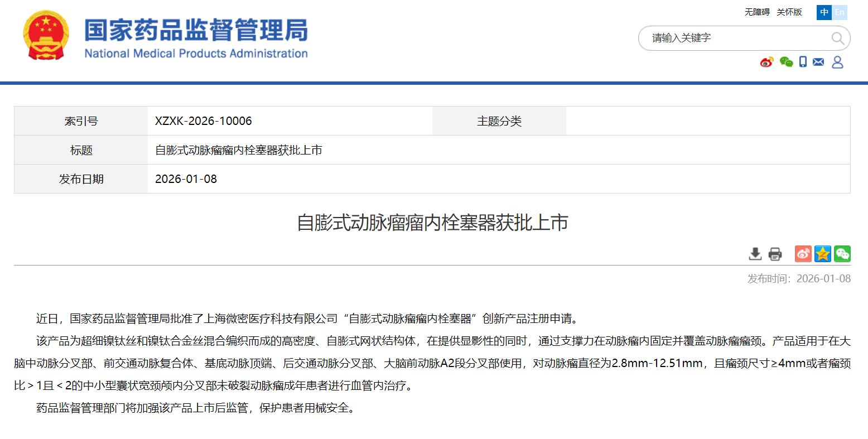The width and height of the screenshot is (868, 439).
Task: Switch the site language to English (En)
Action: tap(840, 12)
